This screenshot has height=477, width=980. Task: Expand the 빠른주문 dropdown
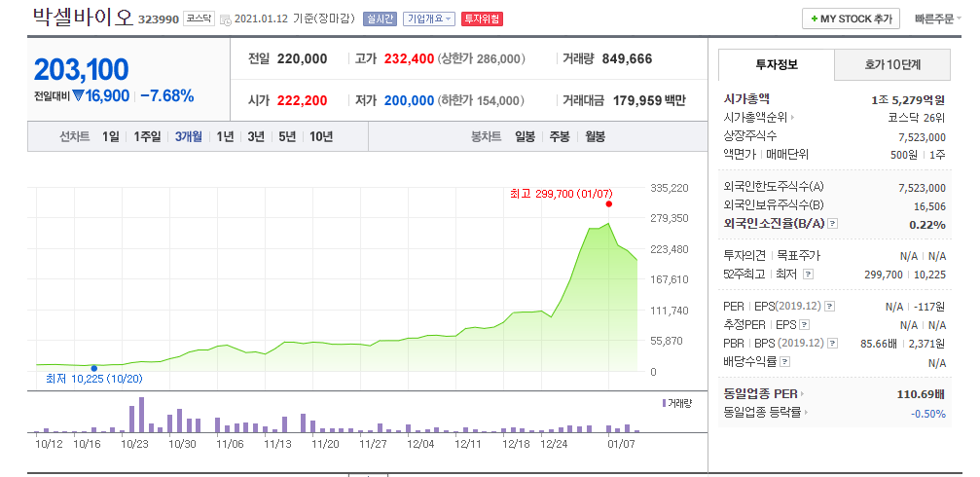click(x=938, y=18)
